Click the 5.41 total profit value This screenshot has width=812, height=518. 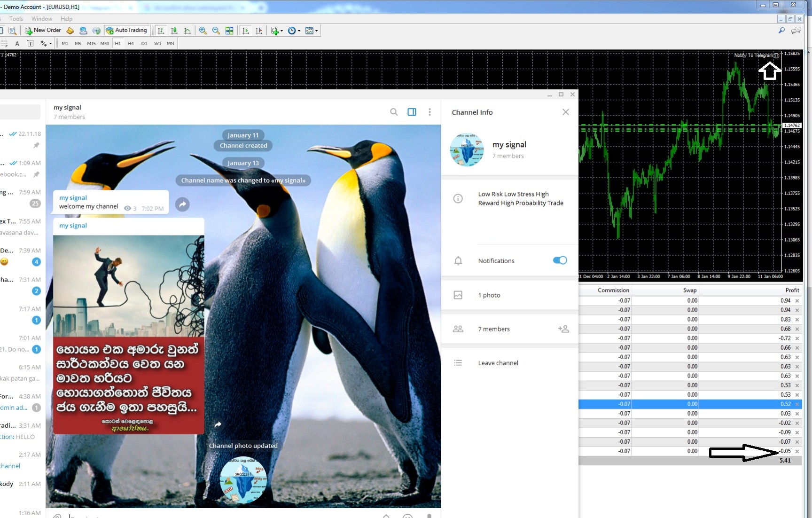[x=785, y=461]
